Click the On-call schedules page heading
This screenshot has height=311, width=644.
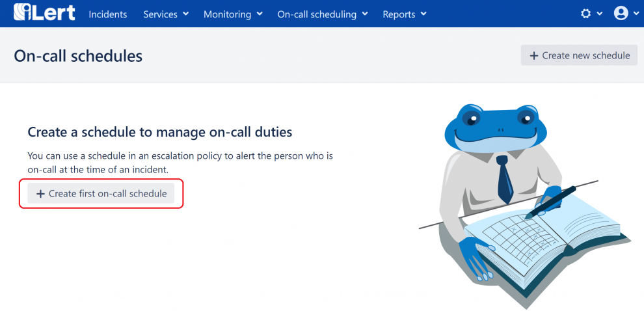pyautogui.click(x=78, y=55)
